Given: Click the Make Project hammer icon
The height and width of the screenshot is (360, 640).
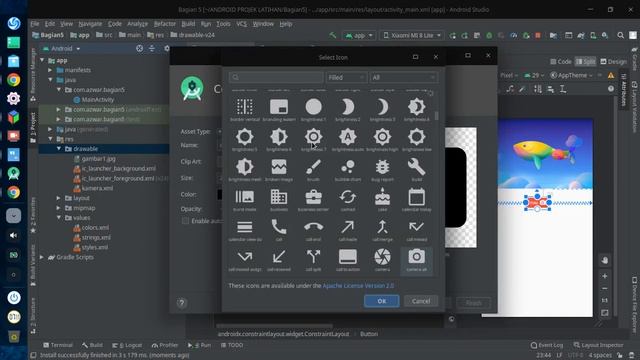Looking at the screenshot, I should click(333, 36).
